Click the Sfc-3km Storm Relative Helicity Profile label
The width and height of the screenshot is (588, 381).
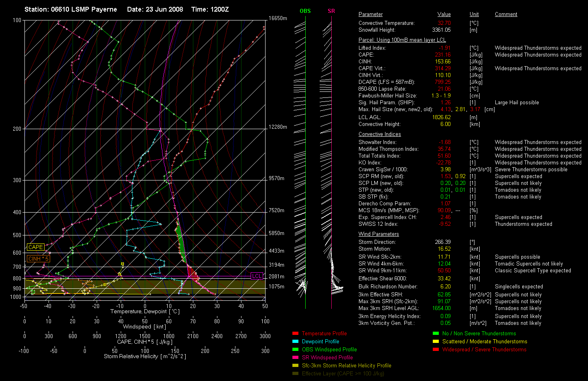point(347,366)
